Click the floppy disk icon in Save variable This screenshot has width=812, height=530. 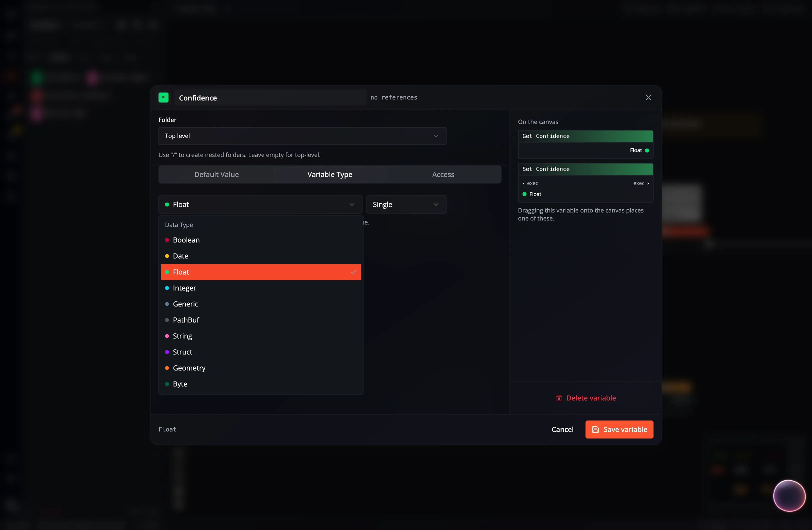point(595,429)
